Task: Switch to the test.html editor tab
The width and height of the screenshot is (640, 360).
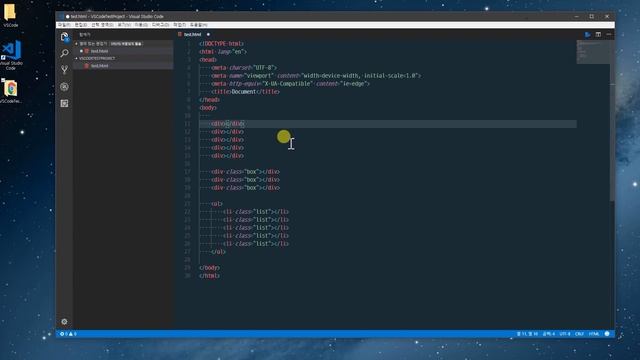Action: pos(192,35)
